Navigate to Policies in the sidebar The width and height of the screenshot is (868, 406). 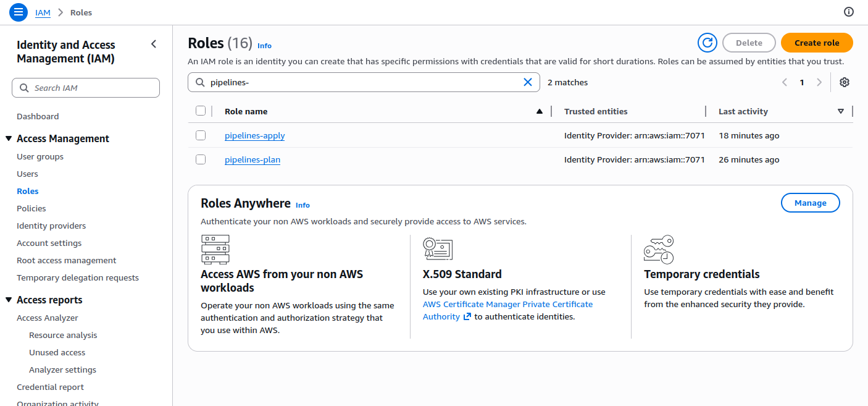coord(31,208)
